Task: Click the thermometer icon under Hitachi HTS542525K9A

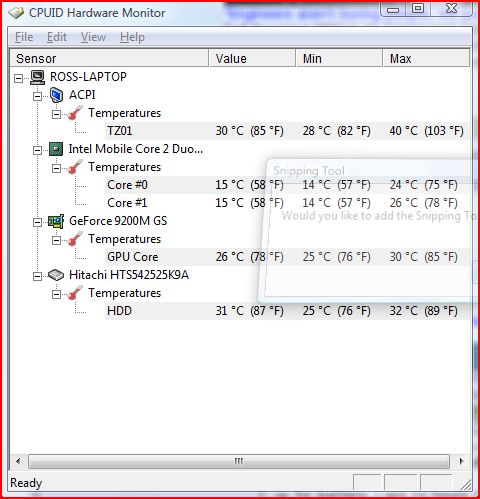Action: coord(75,293)
